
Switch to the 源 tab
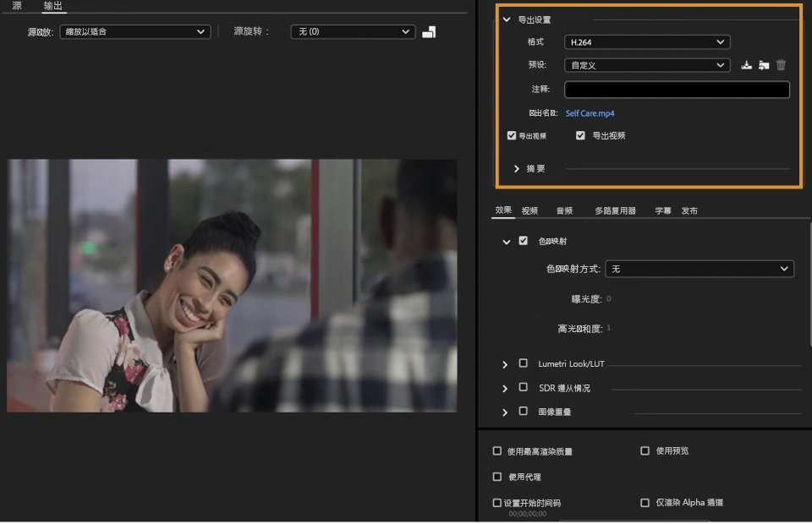(x=17, y=6)
